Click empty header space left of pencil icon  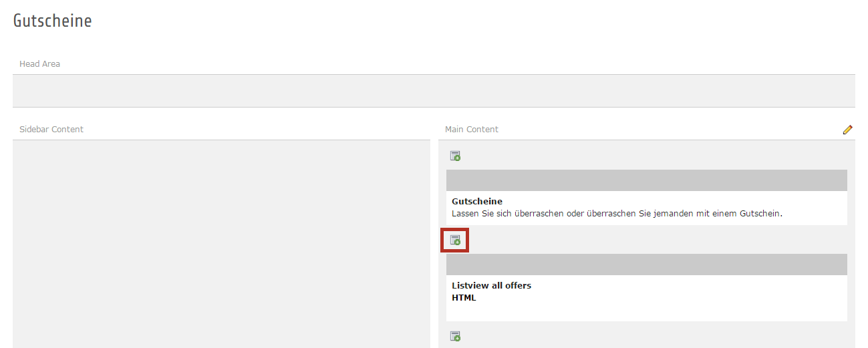click(x=668, y=130)
